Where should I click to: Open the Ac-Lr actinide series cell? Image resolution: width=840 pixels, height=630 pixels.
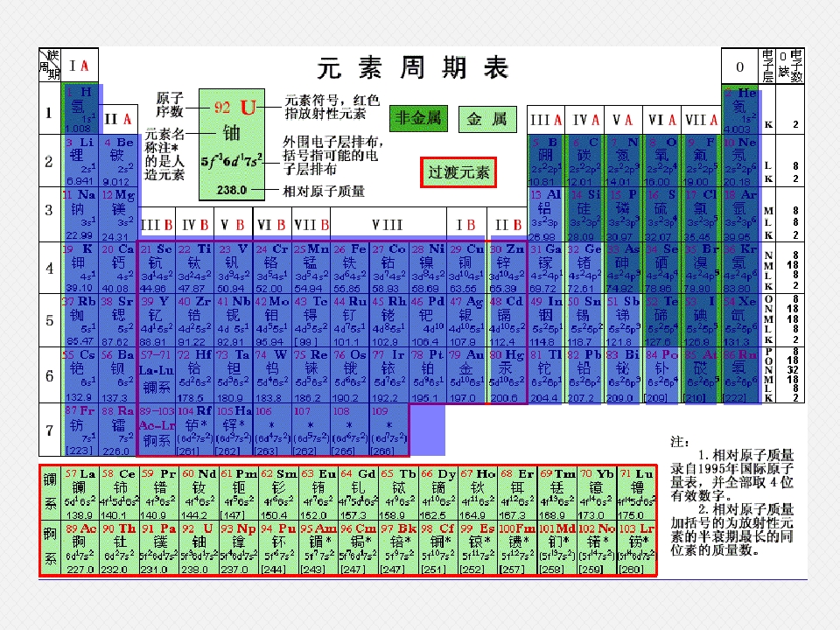[157, 430]
